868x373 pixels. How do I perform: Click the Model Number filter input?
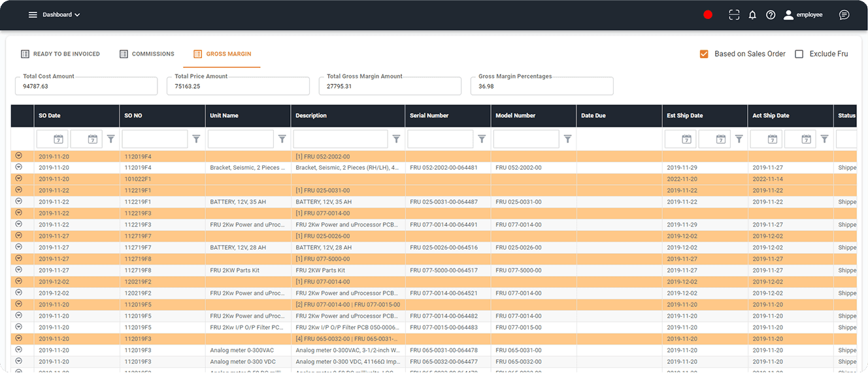point(526,139)
